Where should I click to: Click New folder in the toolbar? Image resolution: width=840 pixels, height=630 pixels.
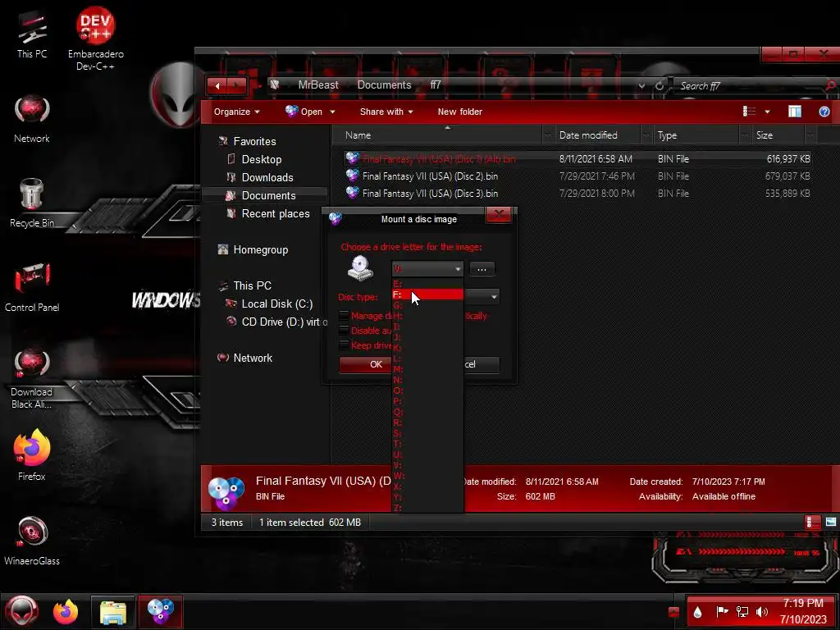[459, 112]
